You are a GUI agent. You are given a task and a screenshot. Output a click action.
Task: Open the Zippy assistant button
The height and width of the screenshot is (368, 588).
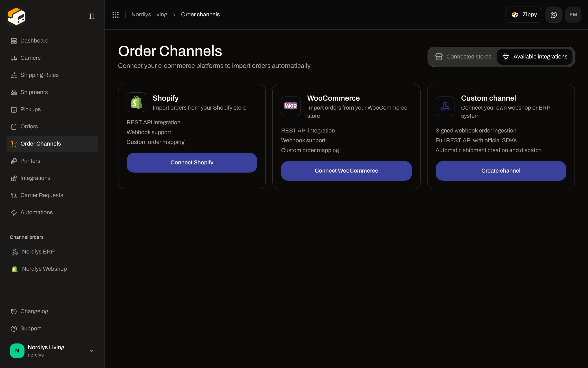click(524, 15)
